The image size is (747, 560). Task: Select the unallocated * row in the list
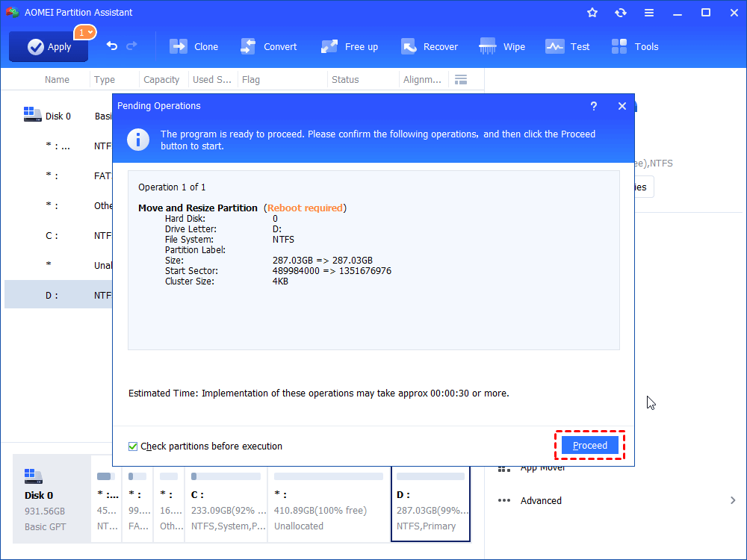[59, 265]
